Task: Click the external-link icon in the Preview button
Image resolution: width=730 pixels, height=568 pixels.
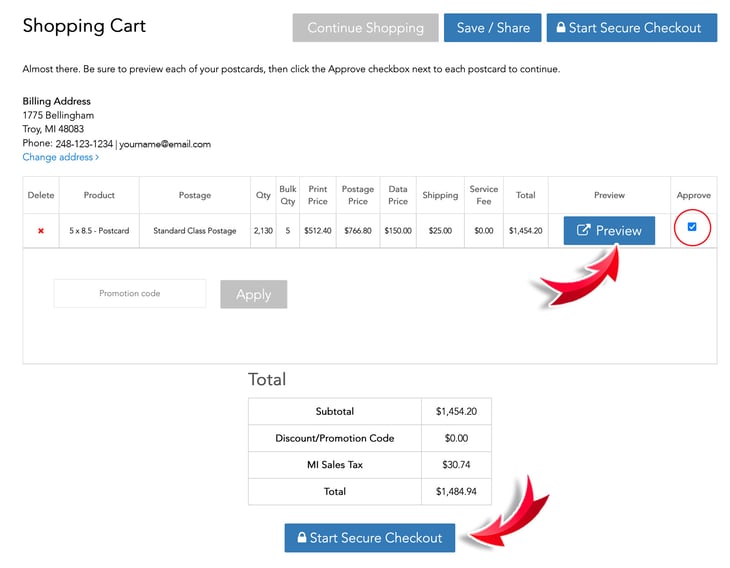Action: (583, 231)
